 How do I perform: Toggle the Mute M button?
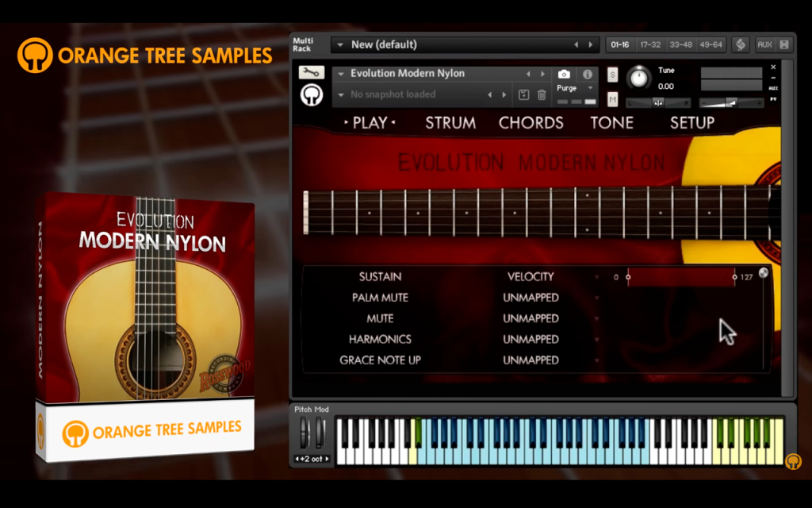612,99
